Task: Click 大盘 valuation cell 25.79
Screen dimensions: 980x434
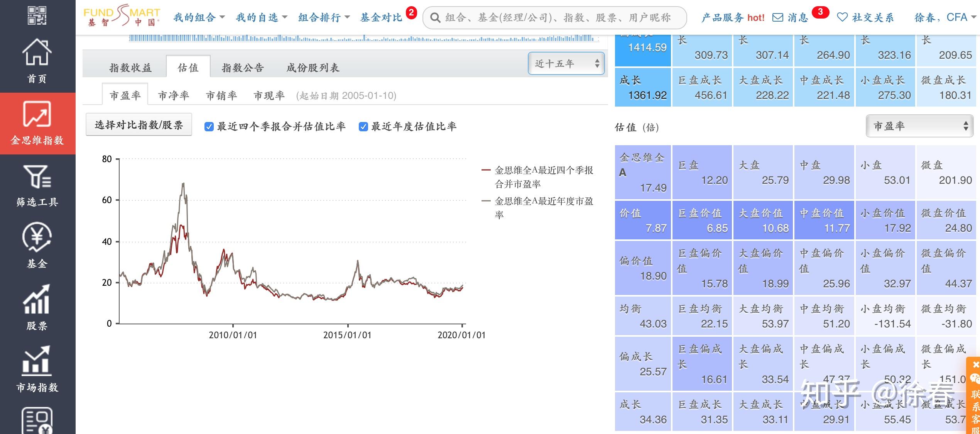Action: pos(763,172)
